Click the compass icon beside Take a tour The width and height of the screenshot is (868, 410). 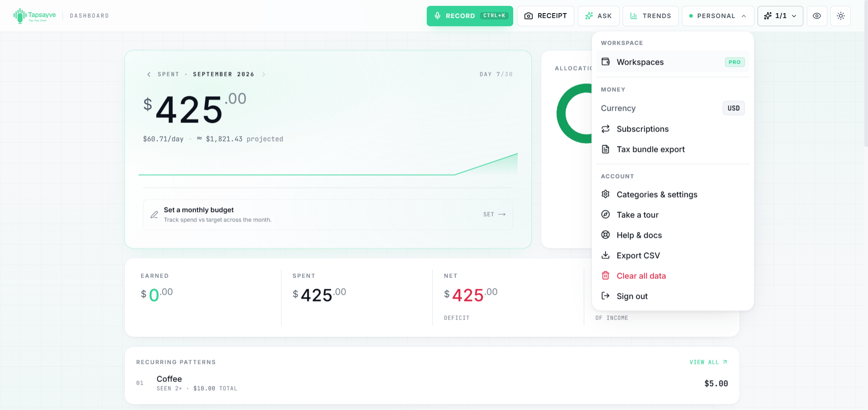[x=606, y=215]
